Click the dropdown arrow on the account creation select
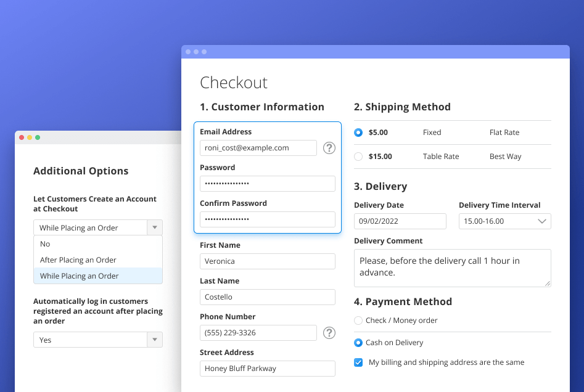 [x=155, y=227]
